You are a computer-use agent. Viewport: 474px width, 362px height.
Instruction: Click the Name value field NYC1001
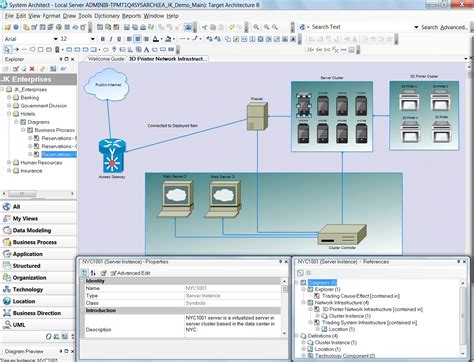[x=233, y=288]
